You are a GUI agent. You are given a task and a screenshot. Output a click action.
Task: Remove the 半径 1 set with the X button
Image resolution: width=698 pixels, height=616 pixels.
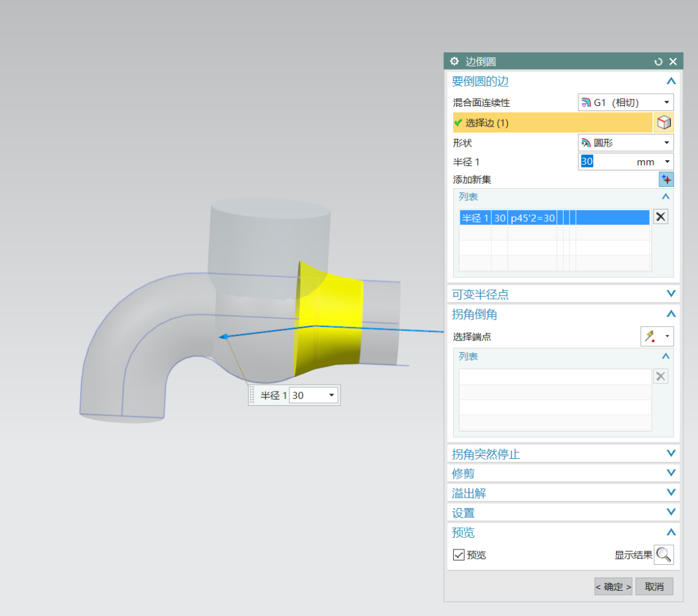[661, 217]
